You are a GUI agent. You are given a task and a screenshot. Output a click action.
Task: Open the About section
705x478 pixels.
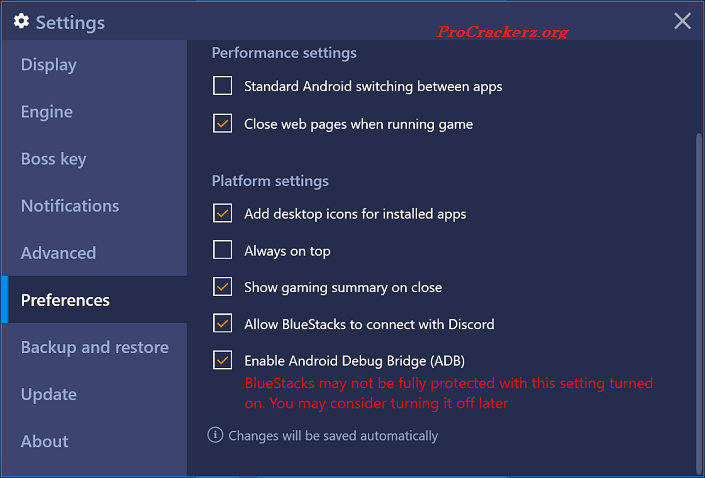45,441
